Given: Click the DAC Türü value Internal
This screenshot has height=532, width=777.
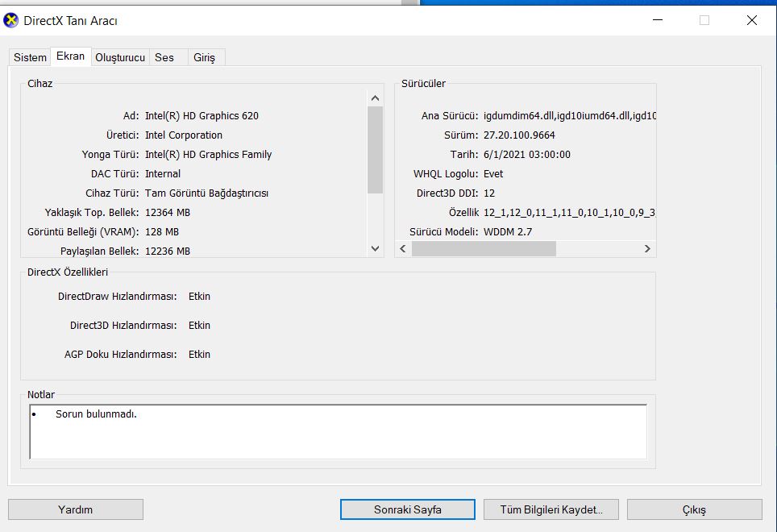Looking at the screenshot, I should coord(163,174).
